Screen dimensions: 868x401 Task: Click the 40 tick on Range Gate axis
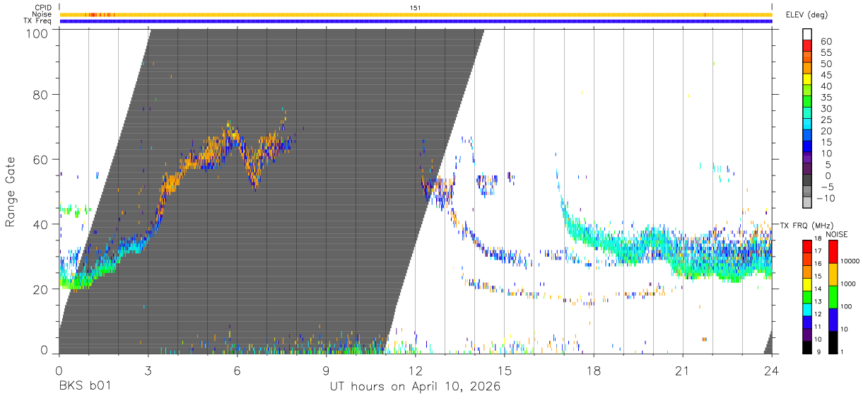click(x=41, y=224)
